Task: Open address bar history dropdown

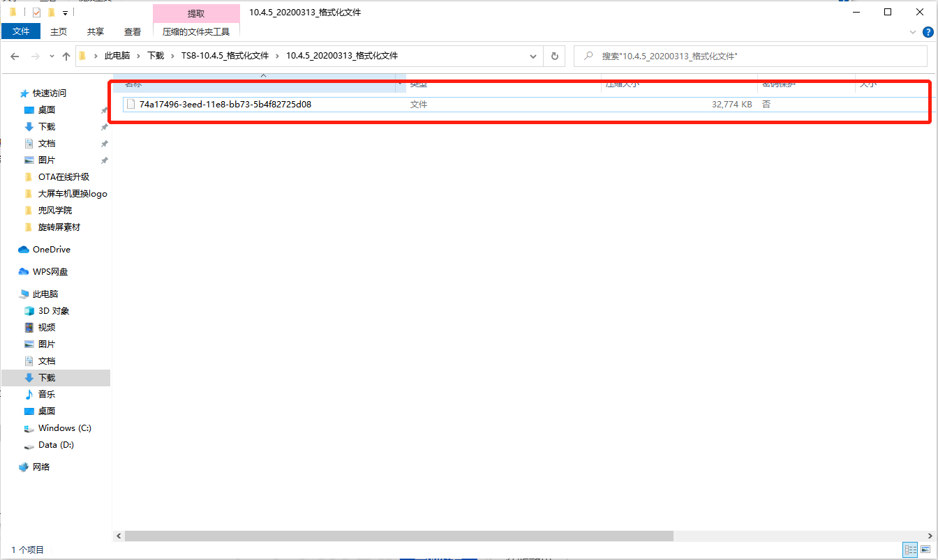Action: (x=533, y=56)
